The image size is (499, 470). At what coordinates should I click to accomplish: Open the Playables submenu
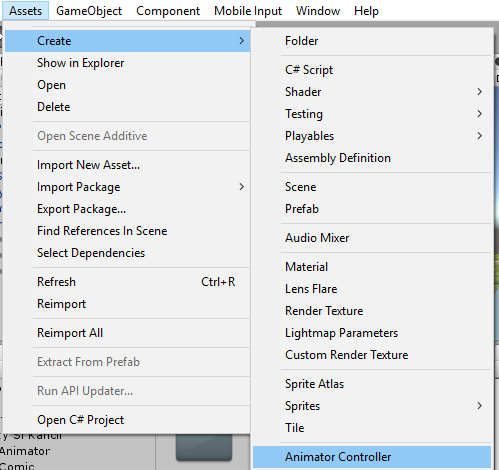click(x=372, y=136)
